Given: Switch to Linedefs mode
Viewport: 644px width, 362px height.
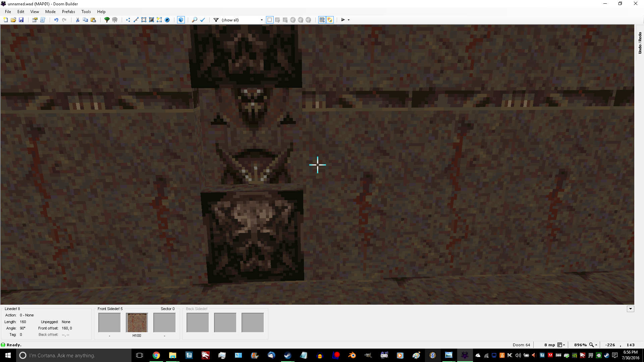Looking at the screenshot, I should [136, 20].
